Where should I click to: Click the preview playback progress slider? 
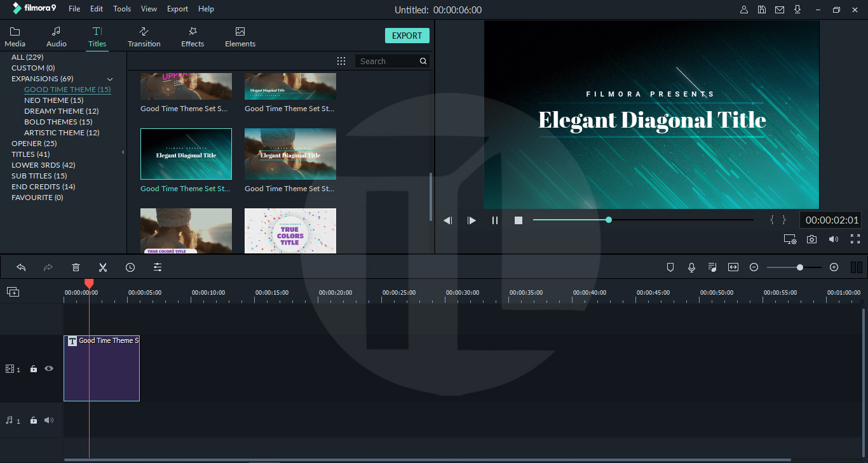(643, 220)
